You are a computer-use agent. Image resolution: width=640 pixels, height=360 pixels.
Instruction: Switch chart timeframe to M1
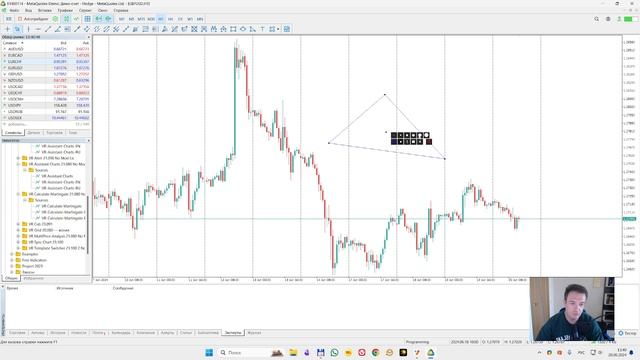click(122, 19)
